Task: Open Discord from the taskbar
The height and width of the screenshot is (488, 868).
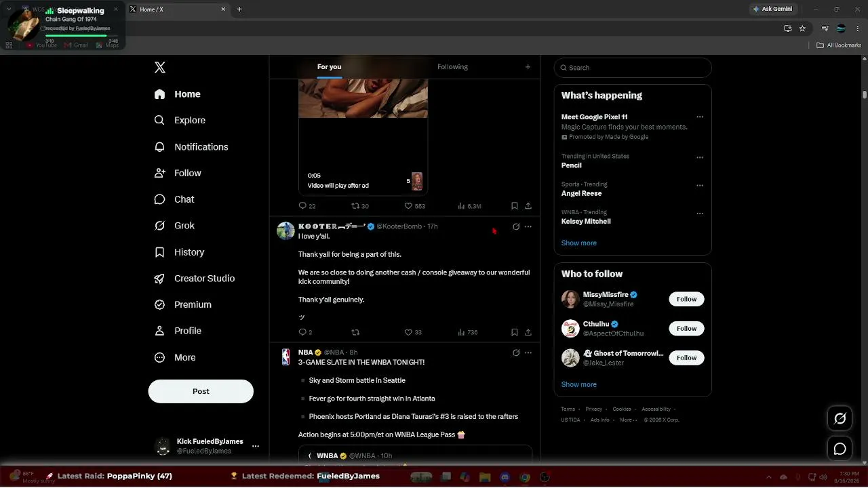Action: tap(505, 477)
